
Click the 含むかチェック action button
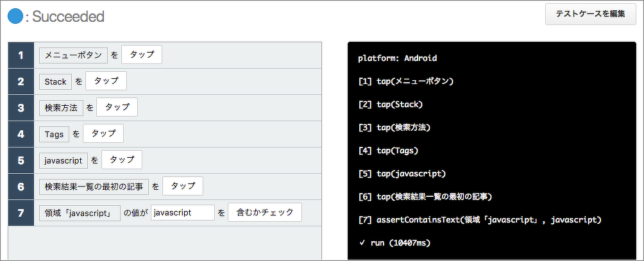264,213
